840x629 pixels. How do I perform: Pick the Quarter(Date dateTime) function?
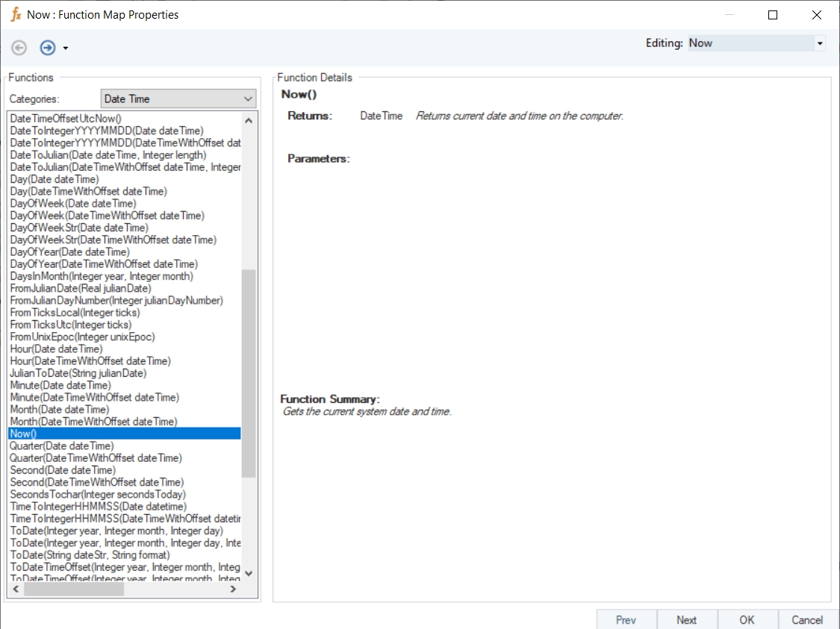click(x=62, y=446)
